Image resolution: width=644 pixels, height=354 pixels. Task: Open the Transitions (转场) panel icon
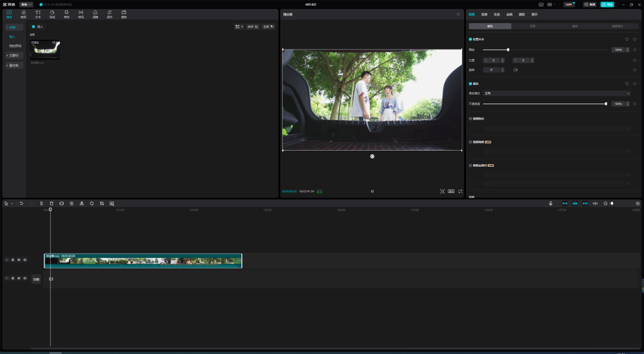point(81,14)
